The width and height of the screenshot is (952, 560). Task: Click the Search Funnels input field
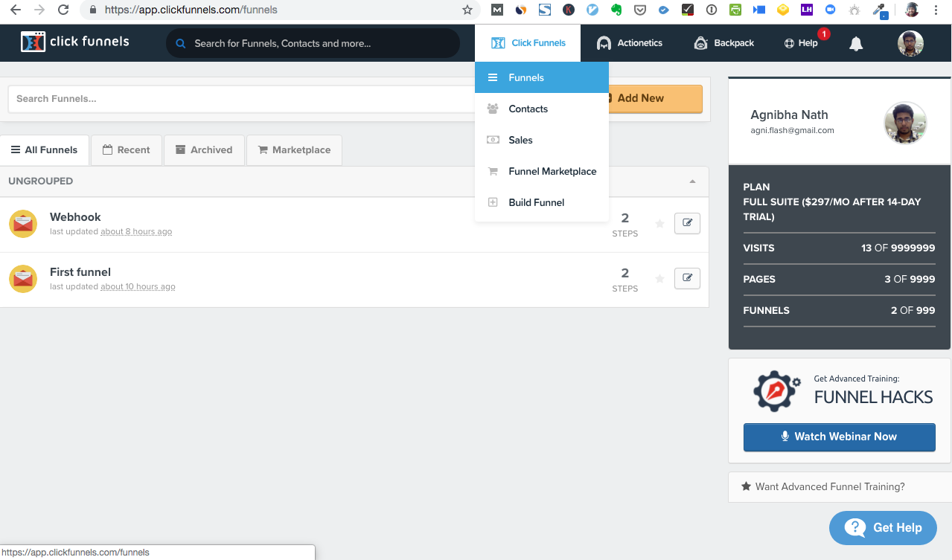[x=242, y=98]
